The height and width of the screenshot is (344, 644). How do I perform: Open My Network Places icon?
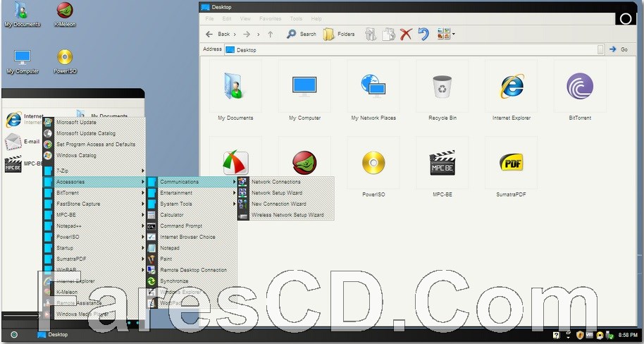pyautogui.click(x=373, y=86)
